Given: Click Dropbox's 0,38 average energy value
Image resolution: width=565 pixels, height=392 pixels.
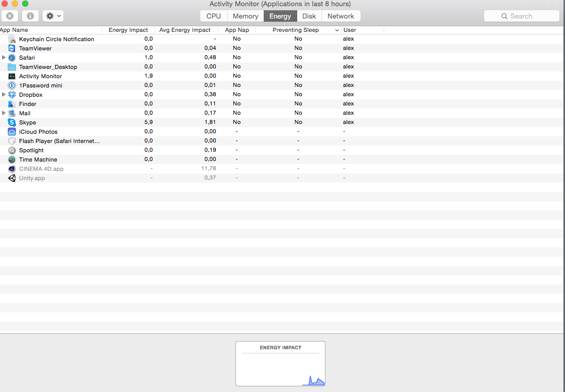Looking at the screenshot, I should pos(210,94).
